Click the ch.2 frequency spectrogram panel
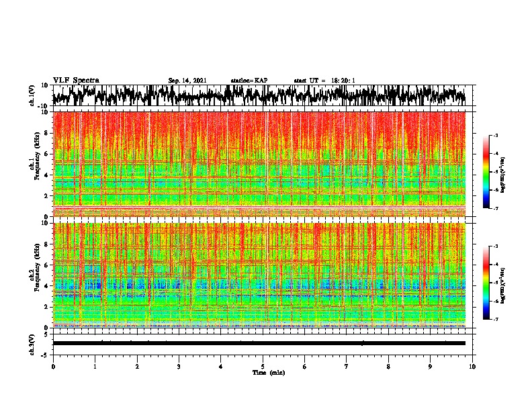Image resolution: width=532 pixels, height=411 pixels. click(x=259, y=275)
